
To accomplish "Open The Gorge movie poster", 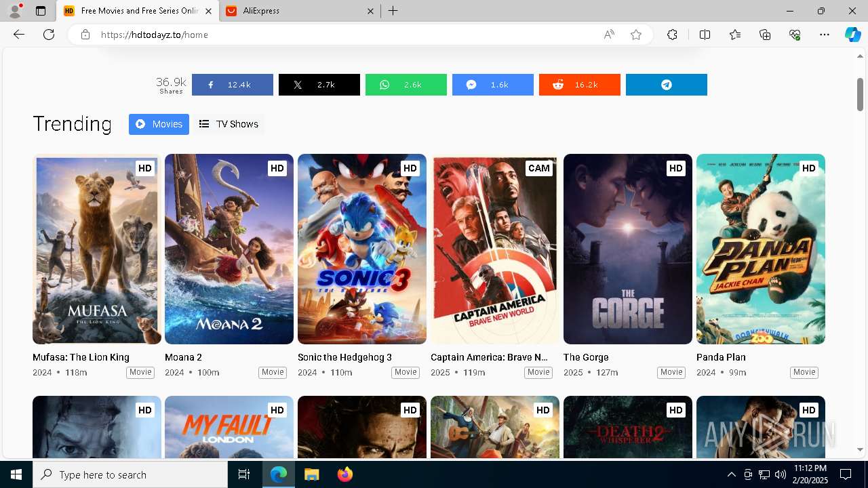I will 628,249.
